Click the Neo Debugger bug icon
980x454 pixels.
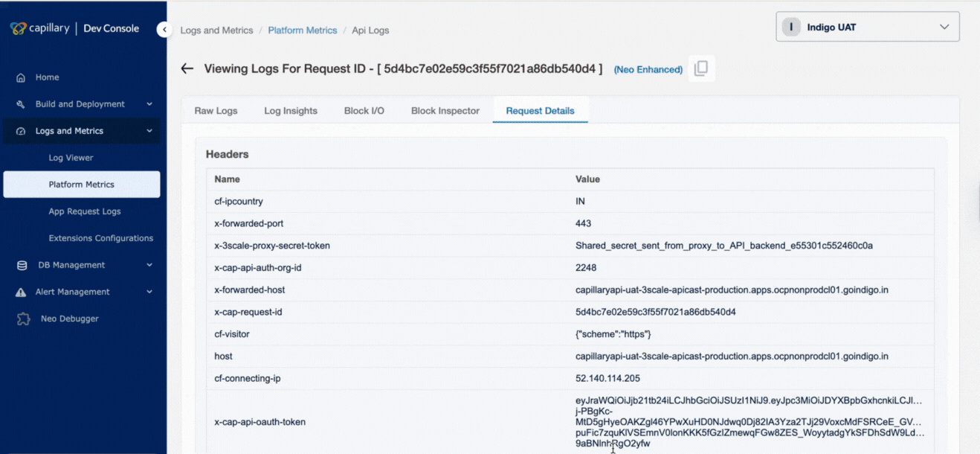tap(25, 319)
